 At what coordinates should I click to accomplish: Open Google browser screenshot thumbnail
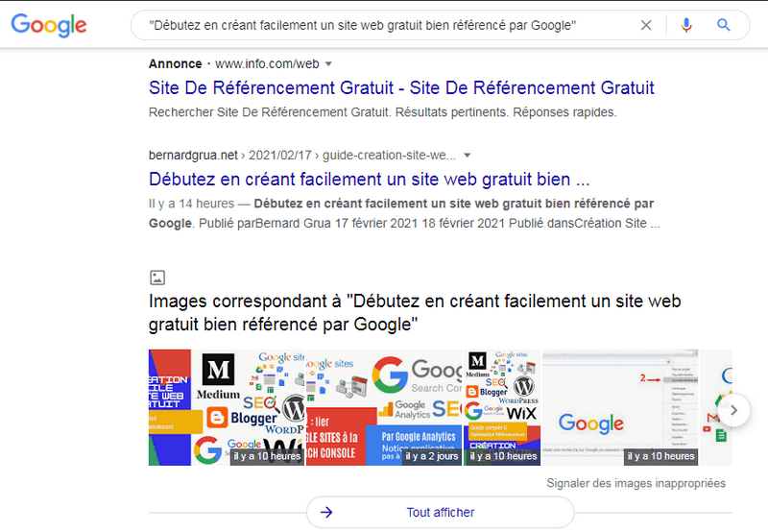coord(620,407)
